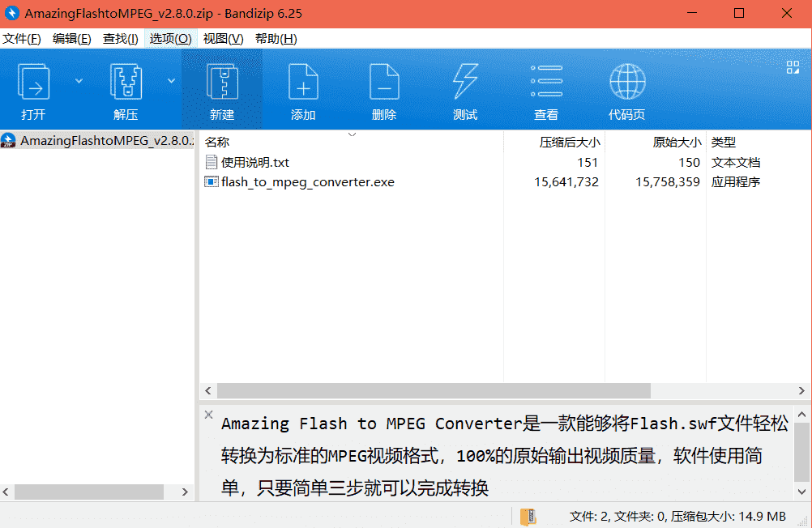The width and height of the screenshot is (812, 528).
Task: Click the tree pane scroll right arrow
Action: pos(185,492)
